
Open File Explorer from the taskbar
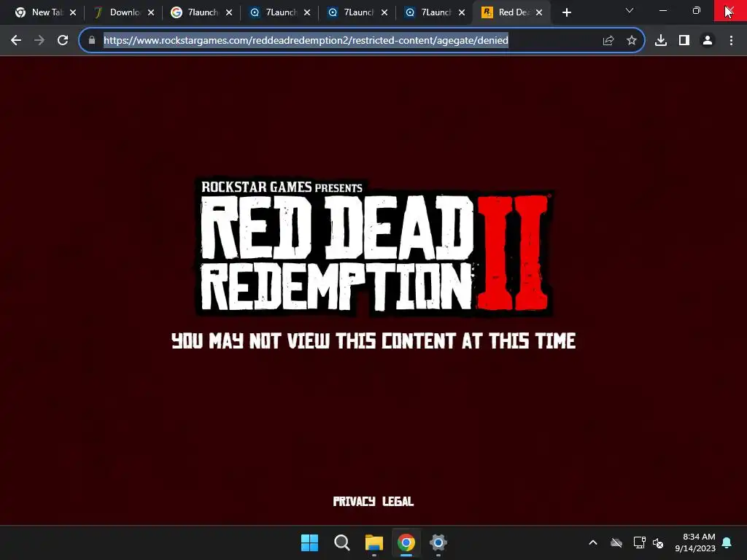tap(374, 542)
